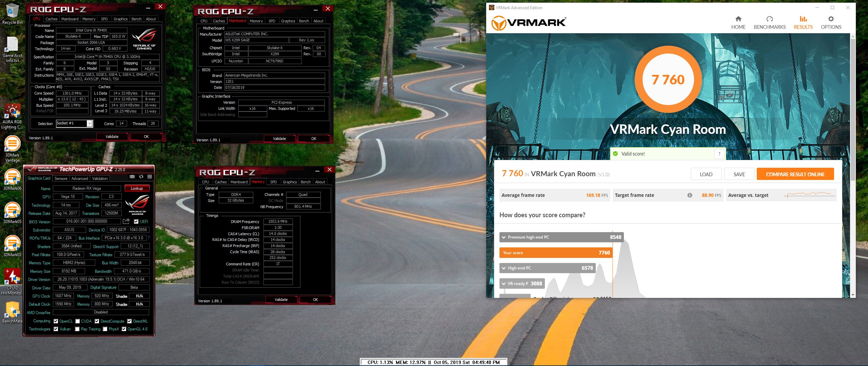Toggle the DirectCompute checkbox
This screenshot has width=868, height=366.
click(x=97, y=321)
